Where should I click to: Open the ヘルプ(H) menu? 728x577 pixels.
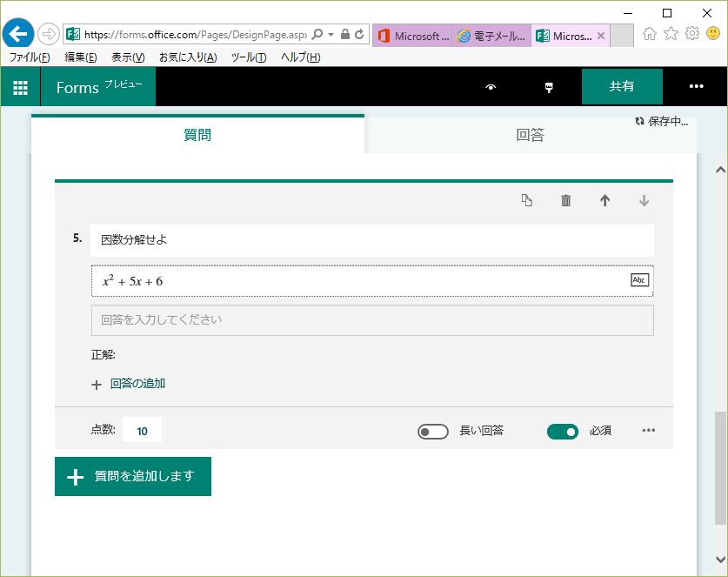click(300, 57)
